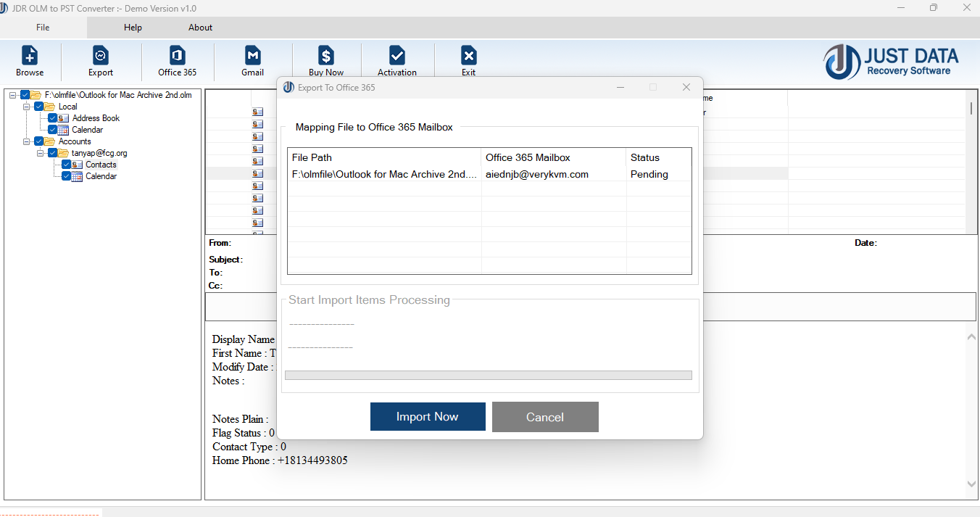Select the Accounts tree label
This screenshot has height=517, width=980.
(x=75, y=141)
